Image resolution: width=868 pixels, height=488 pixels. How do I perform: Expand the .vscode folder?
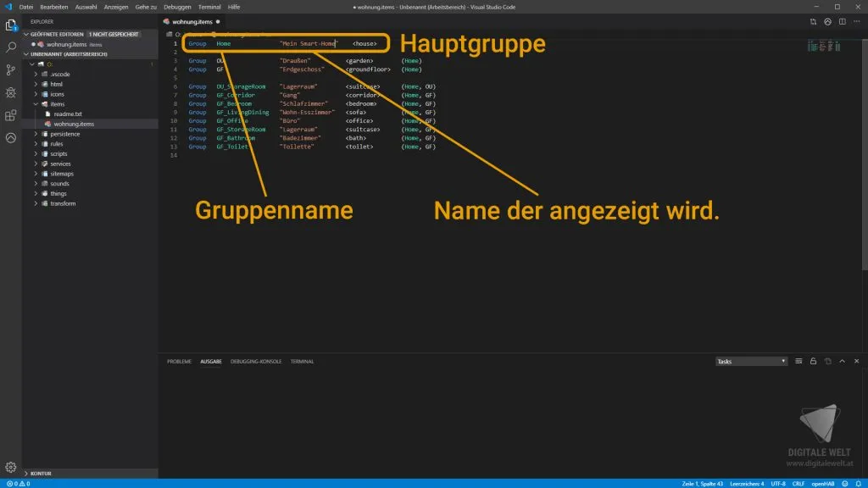pos(60,75)
